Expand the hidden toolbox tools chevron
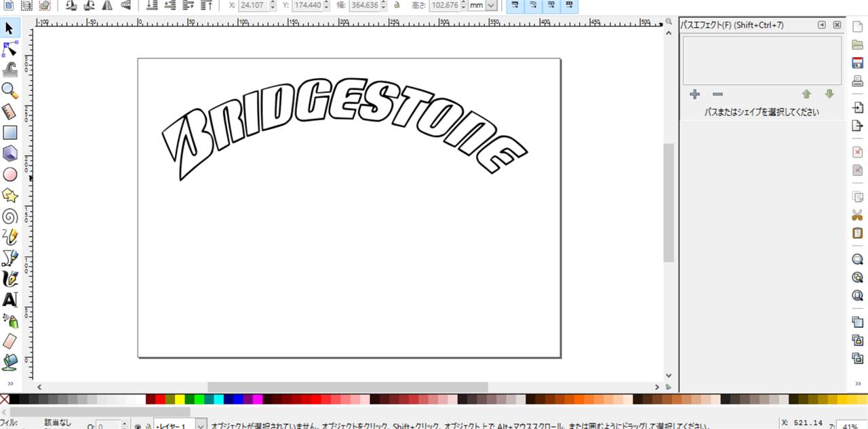 point(9,384)
